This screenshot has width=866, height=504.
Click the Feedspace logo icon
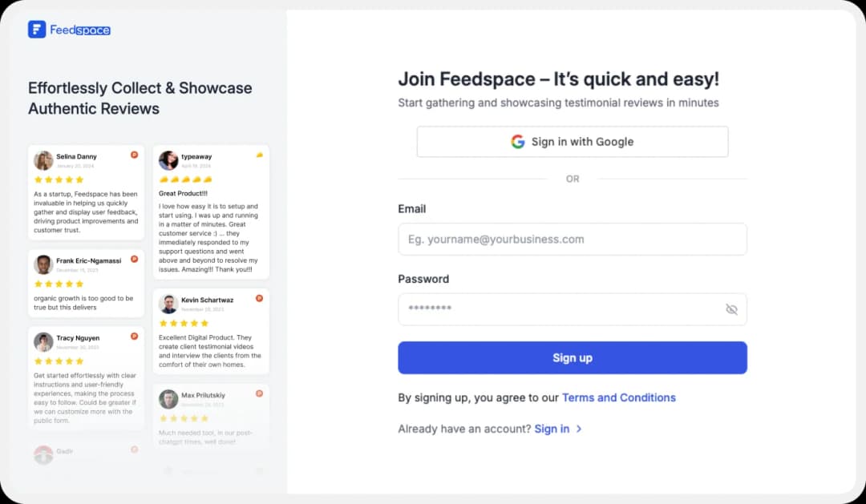(x=38, y=29)
